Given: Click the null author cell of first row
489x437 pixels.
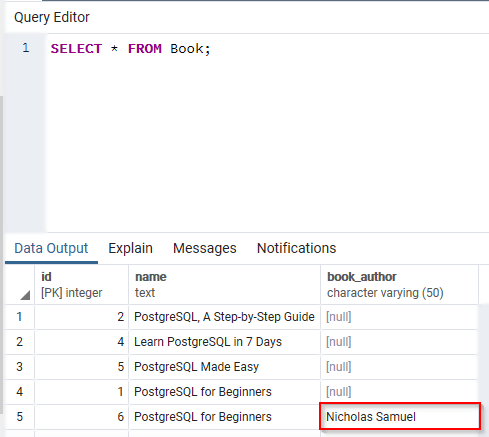Looking at the screenshot, I should (399, 317).
